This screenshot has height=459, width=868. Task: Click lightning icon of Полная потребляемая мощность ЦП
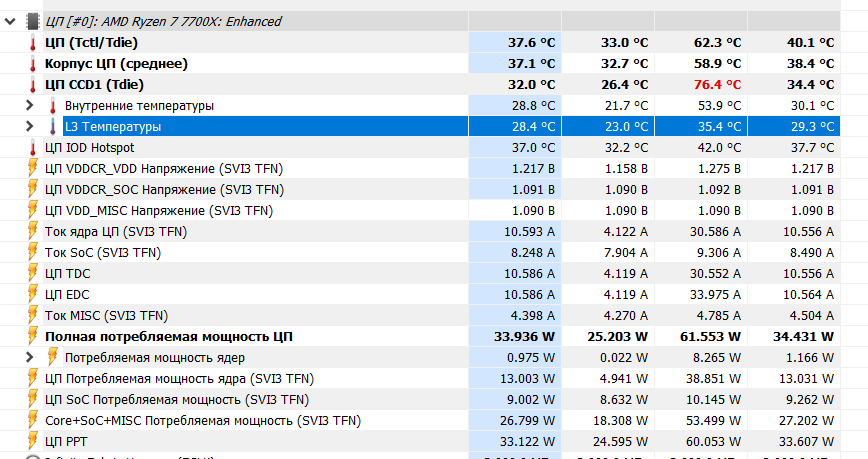tap(32, 336)
